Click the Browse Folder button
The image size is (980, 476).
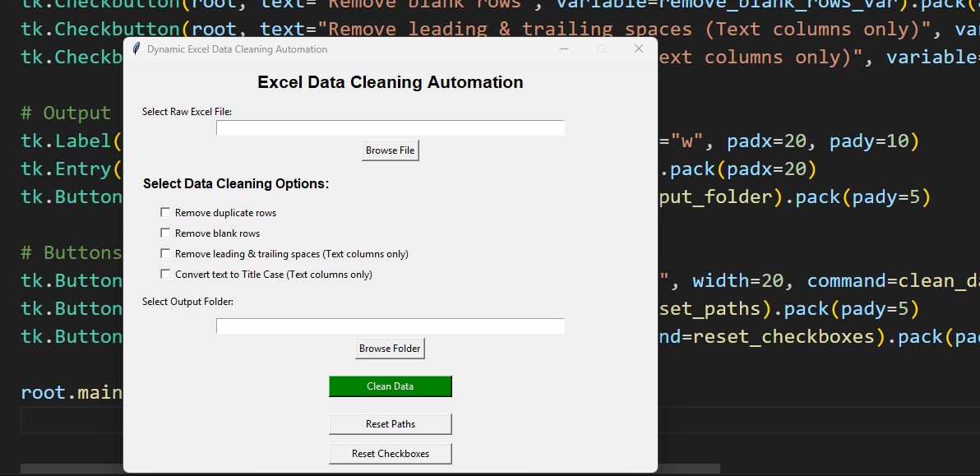click(390, 349)
